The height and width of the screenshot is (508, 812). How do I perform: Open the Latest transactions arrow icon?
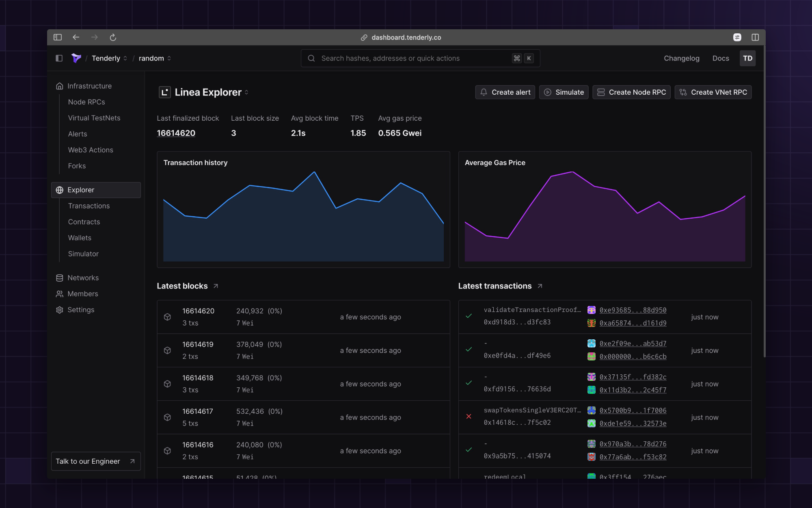tap(540, 286)
